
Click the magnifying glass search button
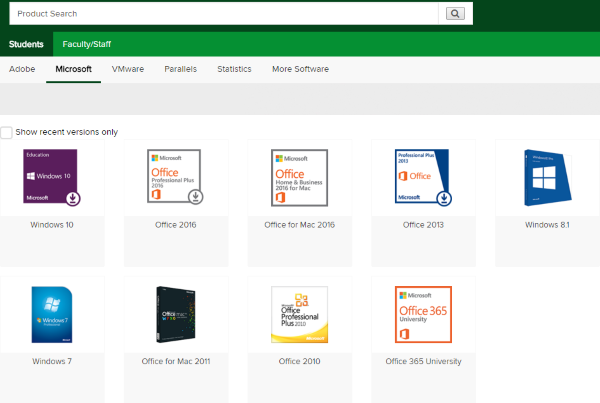[455, 14]
